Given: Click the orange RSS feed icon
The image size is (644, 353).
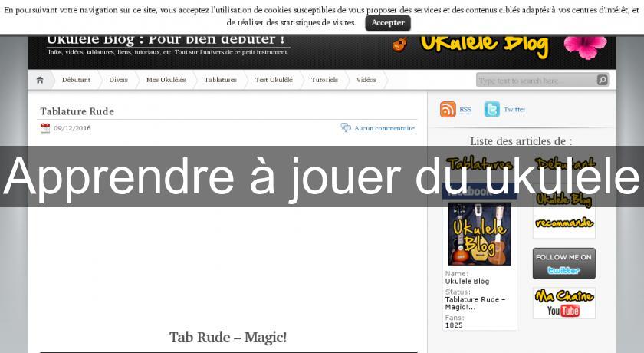Looking at the screenshot, I should pyautogui.click(x=448, y=109).
